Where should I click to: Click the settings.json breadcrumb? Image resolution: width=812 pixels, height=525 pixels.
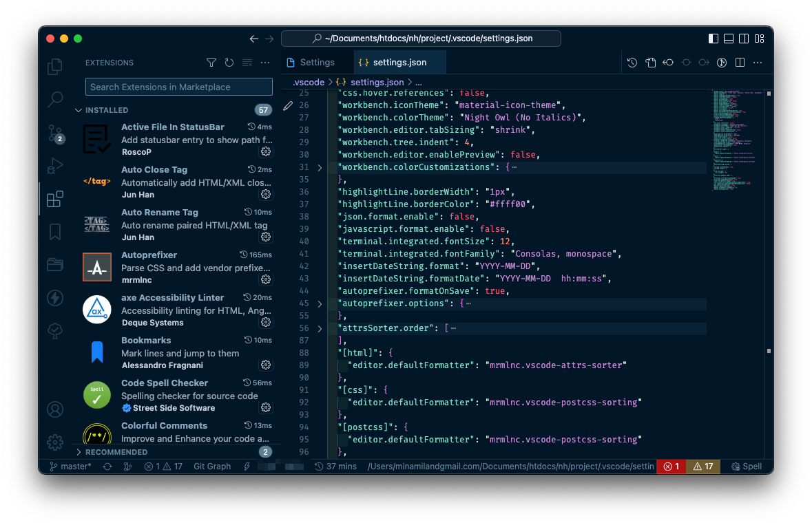[377, 83]
